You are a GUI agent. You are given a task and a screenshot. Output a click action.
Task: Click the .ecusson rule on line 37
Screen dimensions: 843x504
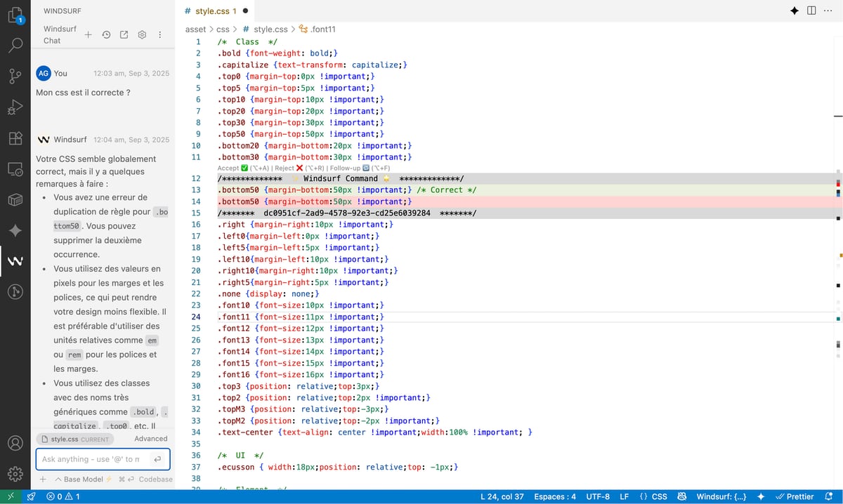point(338,467)
